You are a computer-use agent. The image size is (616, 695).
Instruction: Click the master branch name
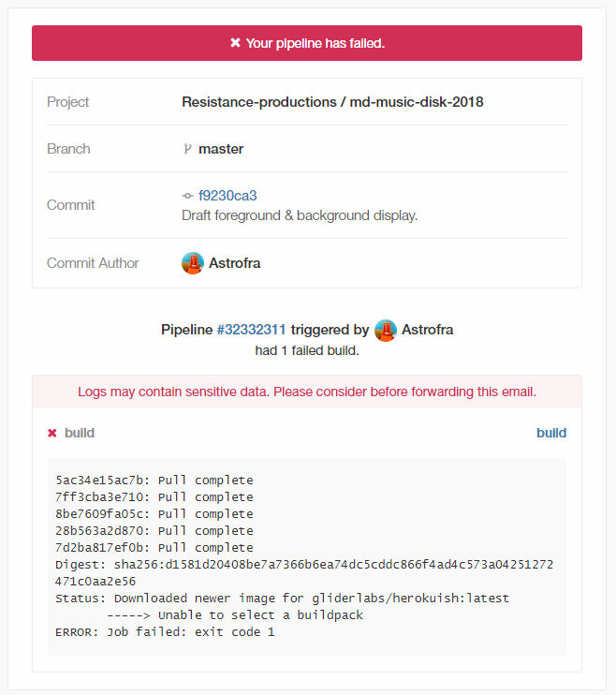coord(221,149)
